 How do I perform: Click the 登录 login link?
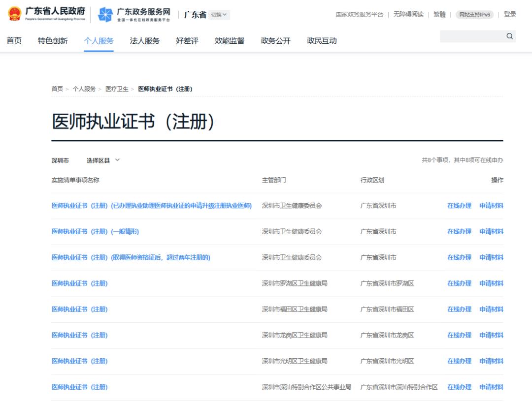[510, 14]
